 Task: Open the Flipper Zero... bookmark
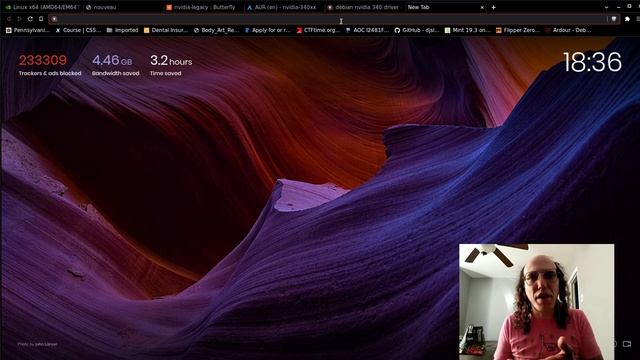[518, 30]
